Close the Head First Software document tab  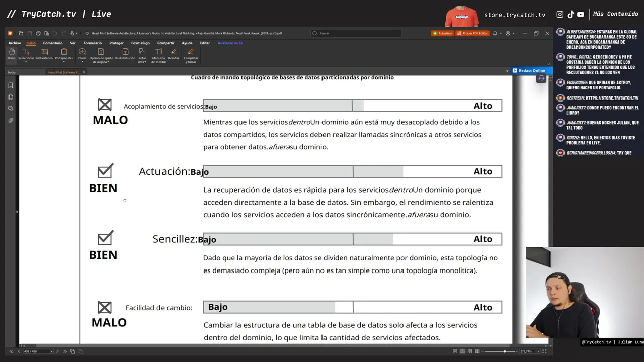click(x=84, y=72)
